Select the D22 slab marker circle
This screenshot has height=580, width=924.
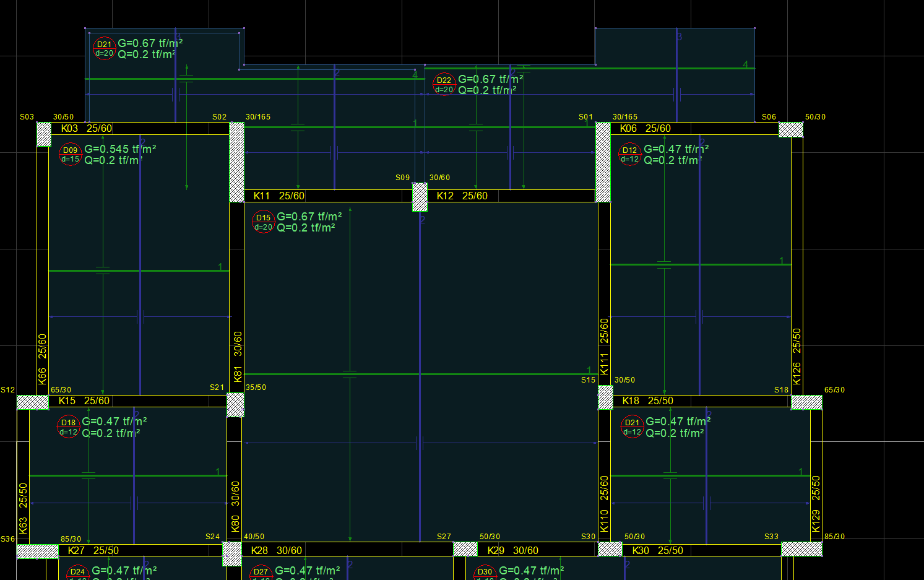click(444, 85)
